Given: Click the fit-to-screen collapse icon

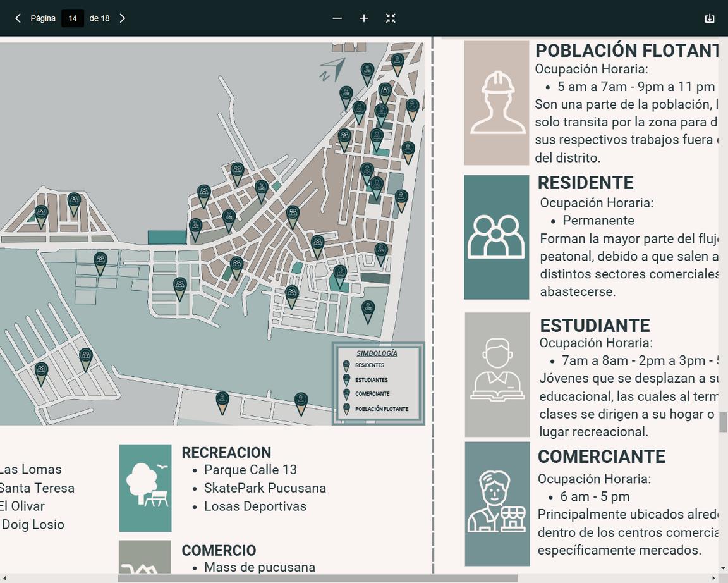Looking at the screenshot, I should click(x=391, y=18).
